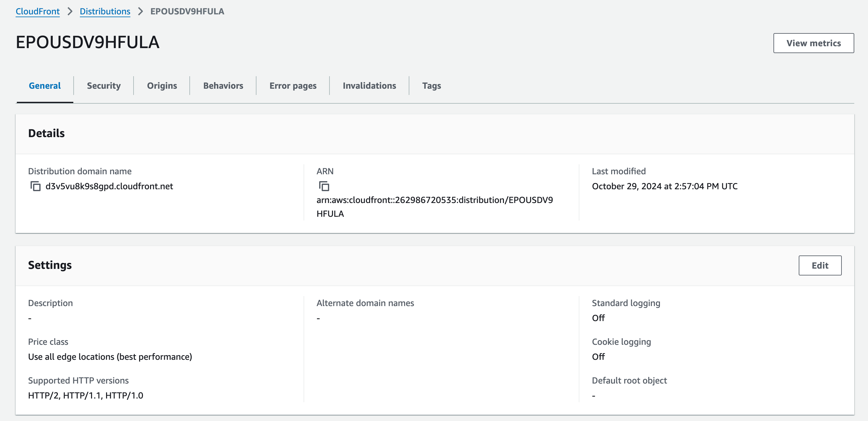Switch to the Security tab
The width and height of the screenshot is (868, 421).
point(104,86)
